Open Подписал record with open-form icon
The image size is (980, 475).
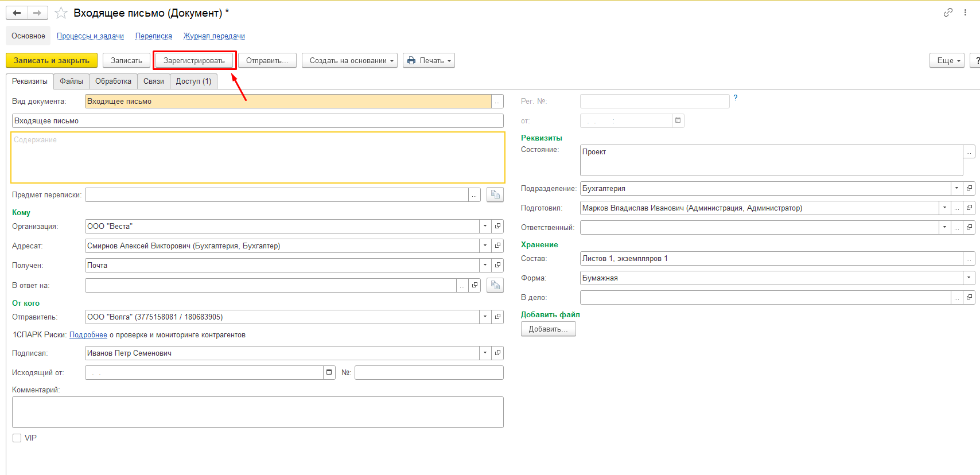point(497,353)
